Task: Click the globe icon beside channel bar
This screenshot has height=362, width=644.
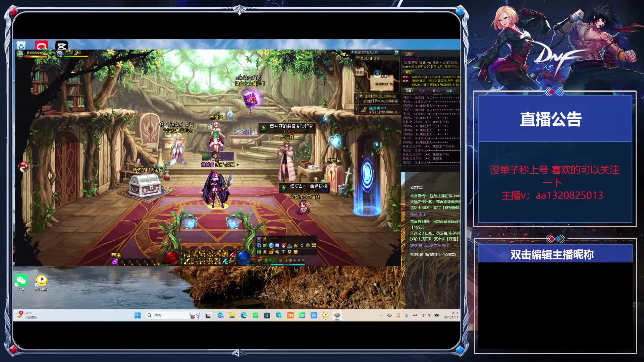Action: (x=396, y=53)
